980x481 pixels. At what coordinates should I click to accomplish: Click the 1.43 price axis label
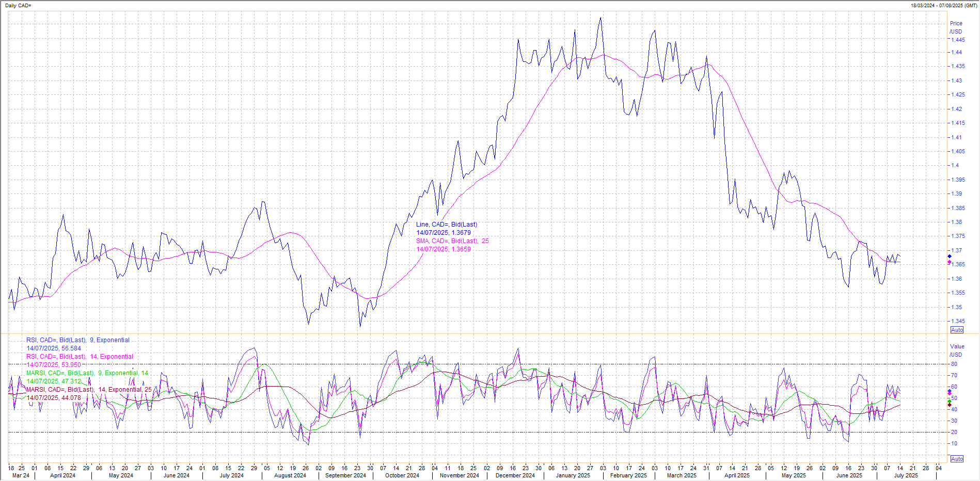pyautogui.click(x=956, y=81)
